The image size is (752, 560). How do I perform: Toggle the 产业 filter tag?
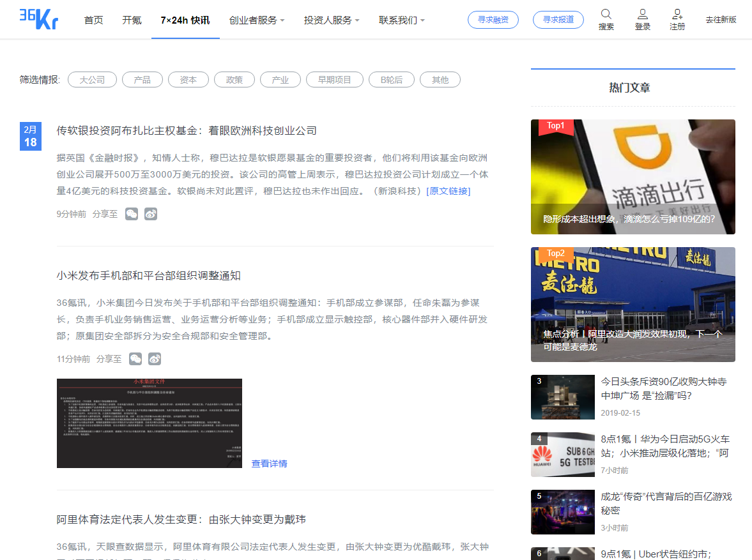(280, 80)
